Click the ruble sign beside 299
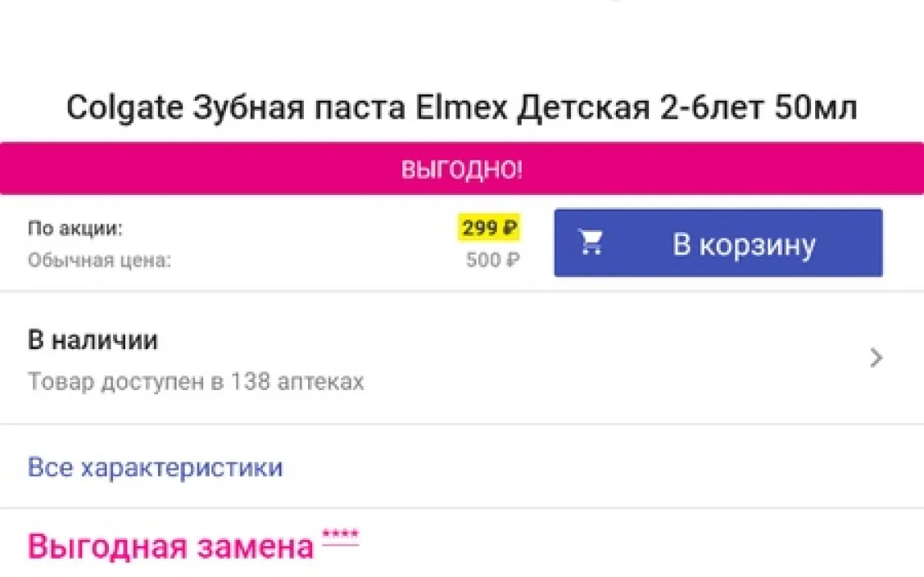The image size is (924, 577). point(510,228)
